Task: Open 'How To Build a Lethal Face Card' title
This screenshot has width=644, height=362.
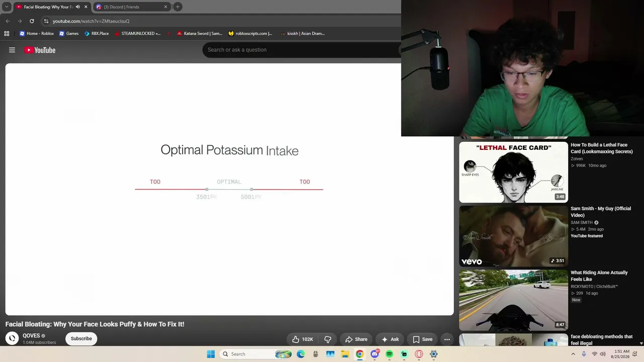Action: 601,148
